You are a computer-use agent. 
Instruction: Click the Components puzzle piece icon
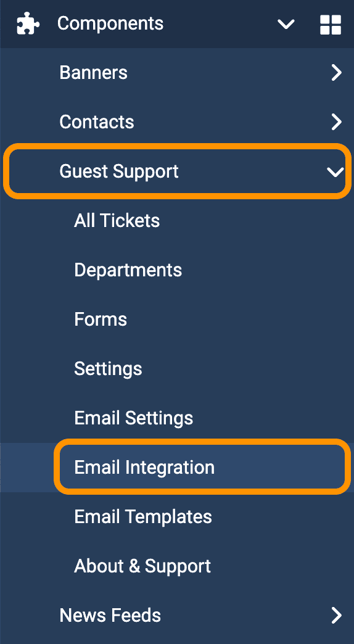pyautogui.click(x=28, y=24)
